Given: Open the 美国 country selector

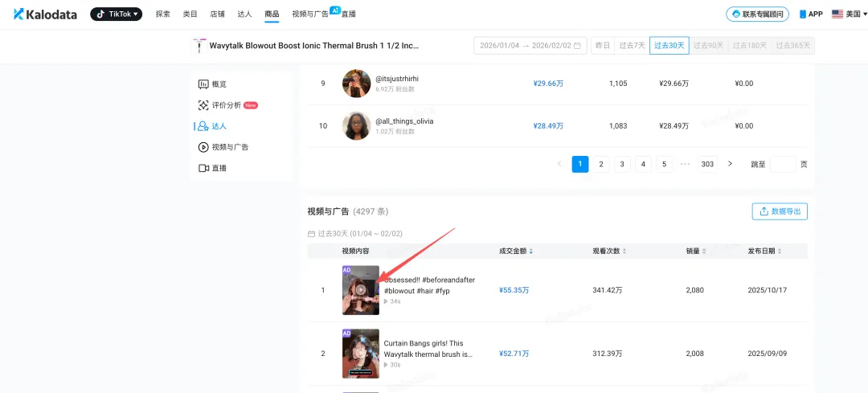Looking at the screenshot, I should pyautogui.click(x=850, y=14).
